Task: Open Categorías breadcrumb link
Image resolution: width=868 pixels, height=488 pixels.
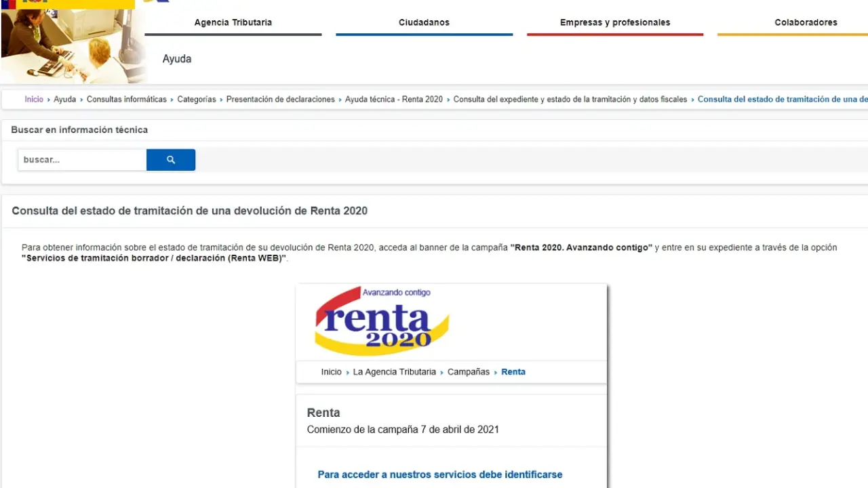Action: (197, 100)
